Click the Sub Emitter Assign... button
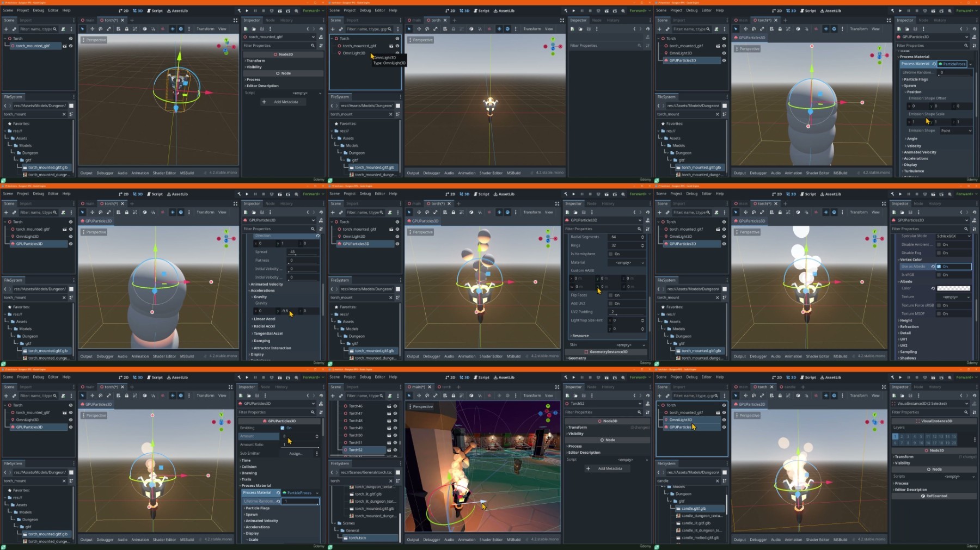Image resolution: width=980 pixels, height=550 pixels. [296, 453]
